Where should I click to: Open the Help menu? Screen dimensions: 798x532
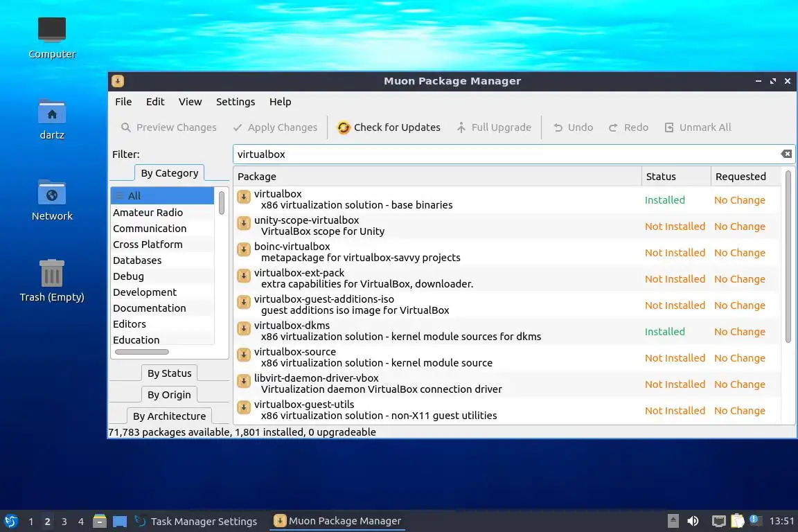pyautogui.click(x=280, y=101)
